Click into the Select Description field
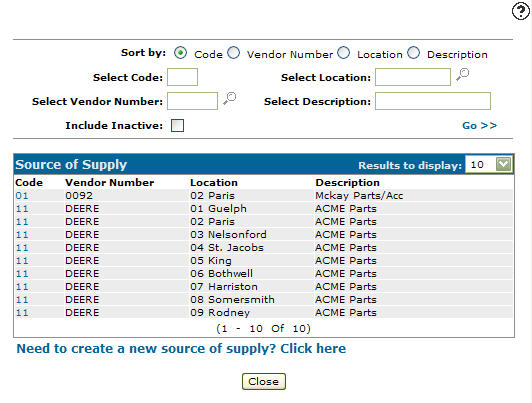This screenshot has width=532, height=403. click(433, 101)
